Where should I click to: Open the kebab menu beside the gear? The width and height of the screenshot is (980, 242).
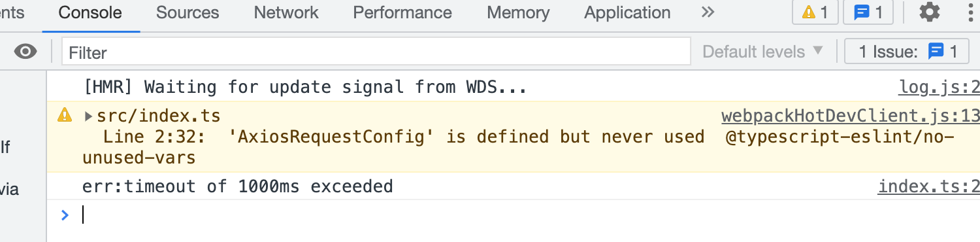coord(968,12)
